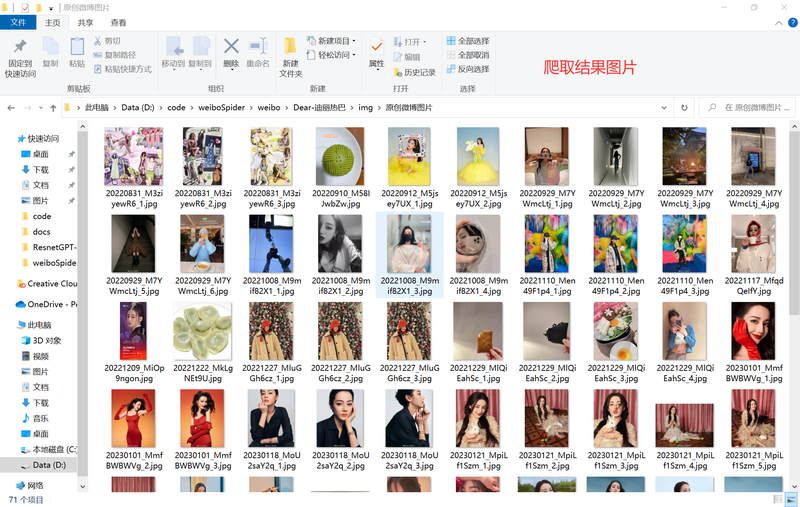
Task: Select the Cut scissors command
Action: coord(107,41)
